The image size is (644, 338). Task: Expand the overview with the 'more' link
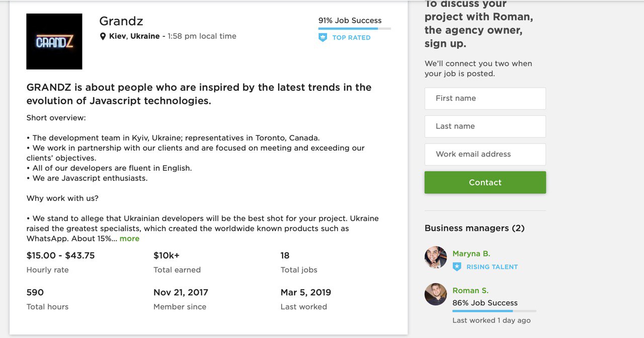pyautogui.click(x=129, y=239)
